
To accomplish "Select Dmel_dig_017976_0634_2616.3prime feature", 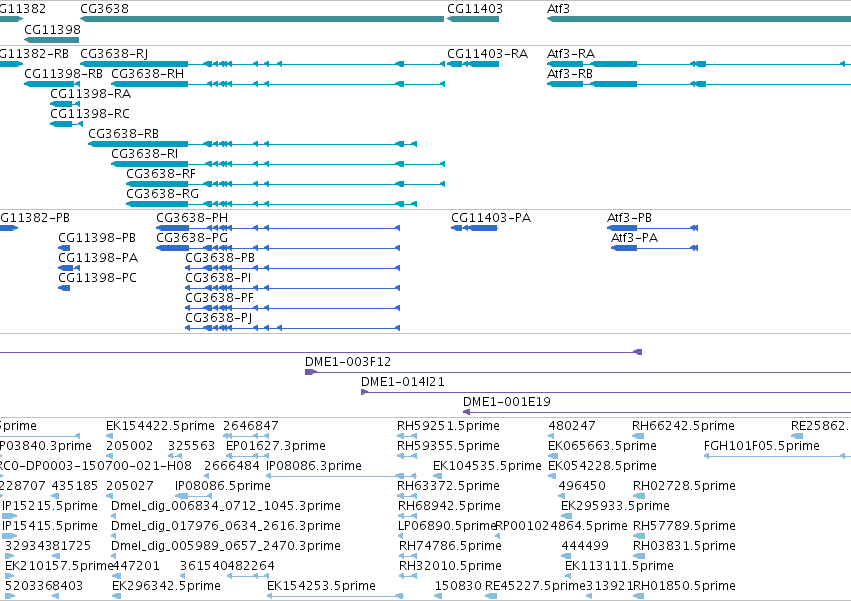I will [226, 526].
